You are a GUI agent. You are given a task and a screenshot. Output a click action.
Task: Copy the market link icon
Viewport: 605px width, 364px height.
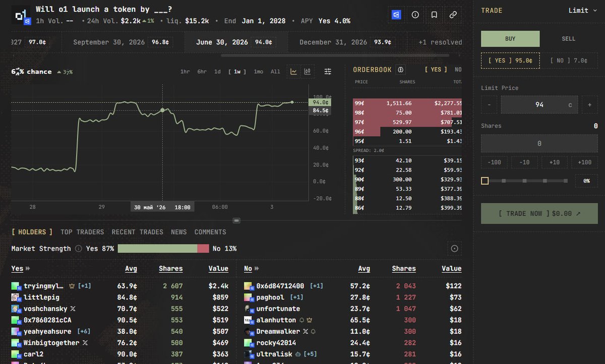pos(453,15)
